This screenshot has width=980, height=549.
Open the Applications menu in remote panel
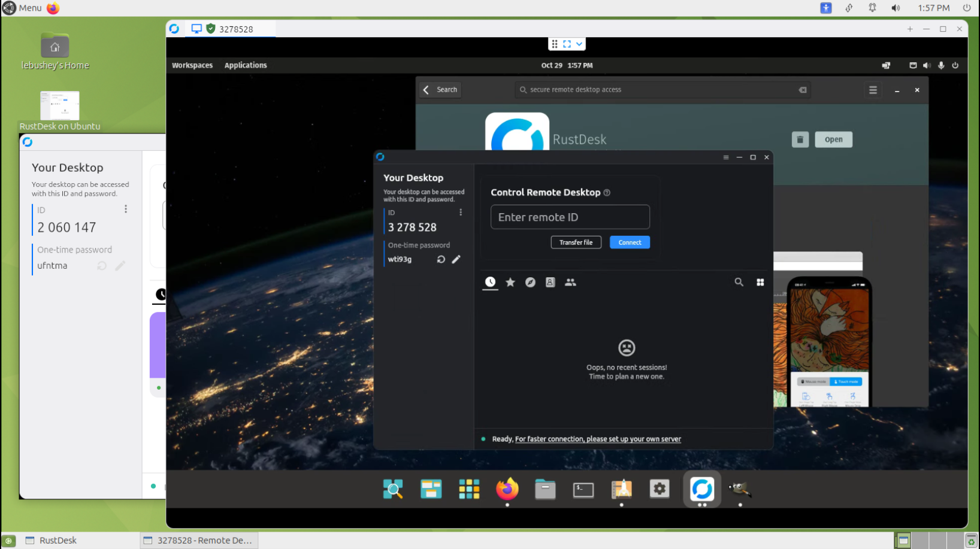[x=246, y=65]
